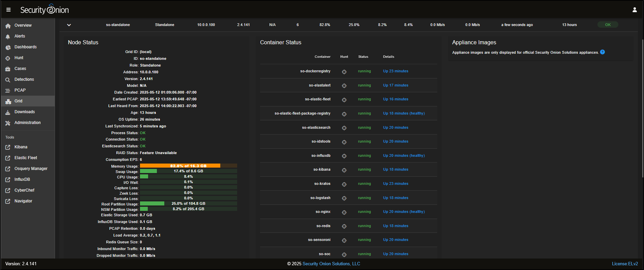Open CyberChef external tool link

click(x=24, y=190)
